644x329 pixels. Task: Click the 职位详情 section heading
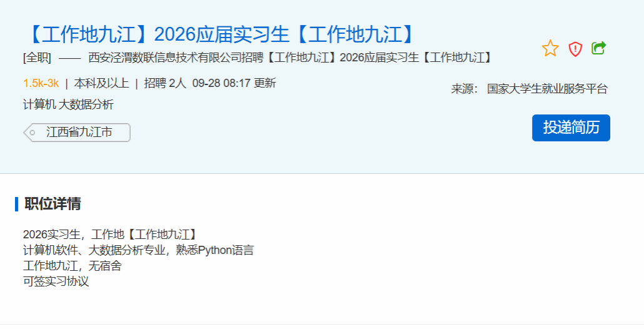coord(53,204)
